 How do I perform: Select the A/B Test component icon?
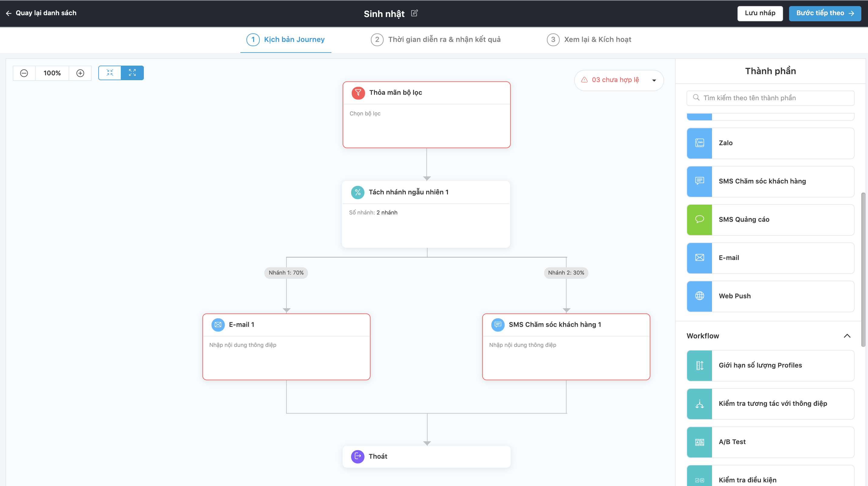click(700, 442)
